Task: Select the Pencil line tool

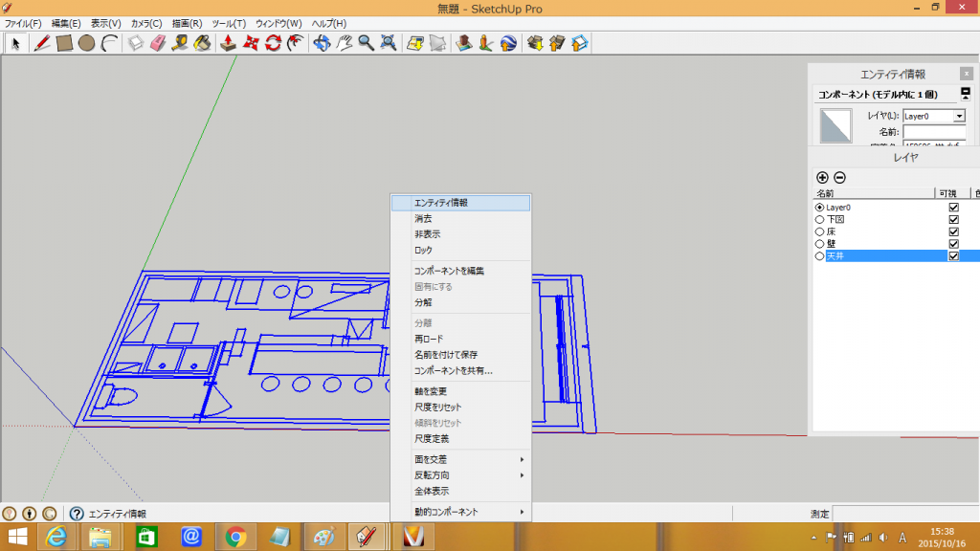Action: pos(42,43)
